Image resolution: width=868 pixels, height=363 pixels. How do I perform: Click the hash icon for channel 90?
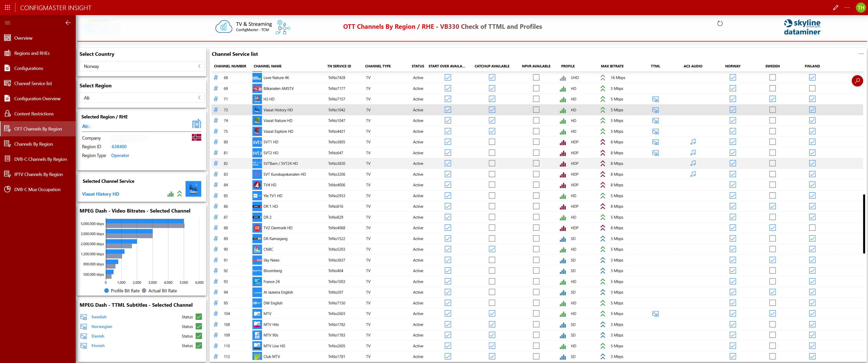216,249
